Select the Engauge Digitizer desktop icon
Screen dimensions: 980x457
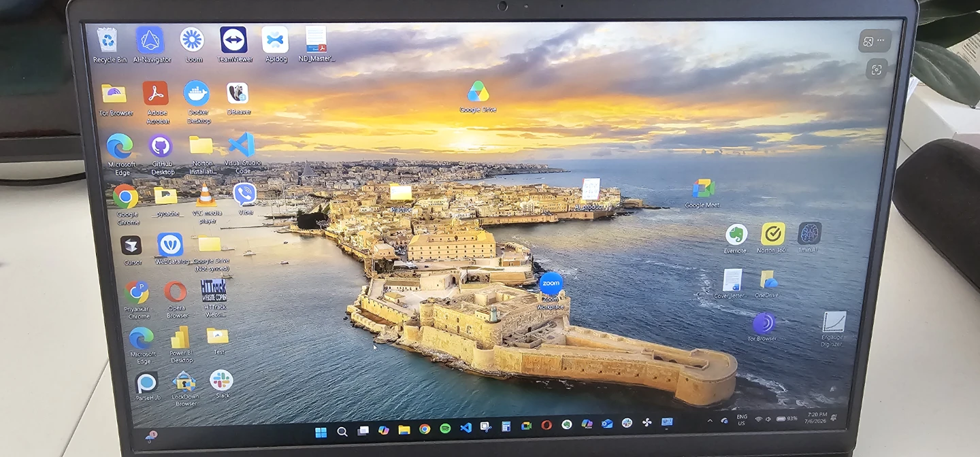coord(833,329)
